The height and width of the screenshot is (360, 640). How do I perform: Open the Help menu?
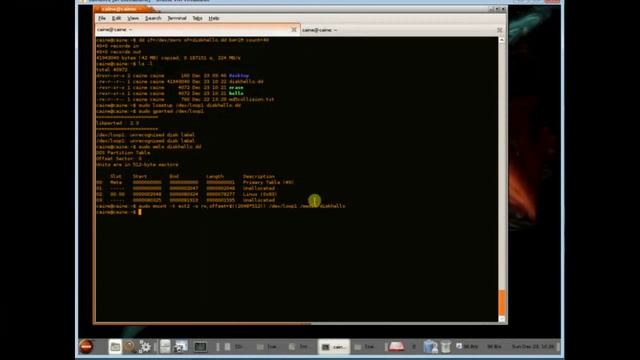pyautogui.click(x=214, y=18)
